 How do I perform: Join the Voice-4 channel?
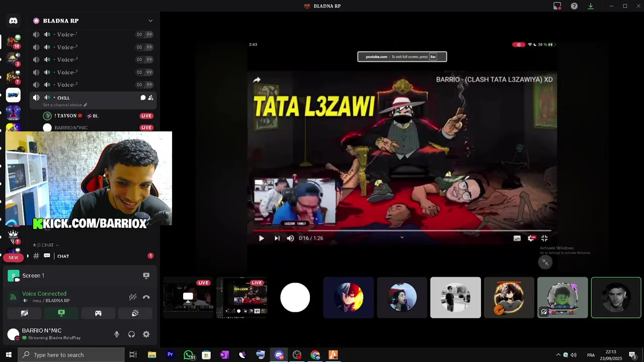point(93,60)
